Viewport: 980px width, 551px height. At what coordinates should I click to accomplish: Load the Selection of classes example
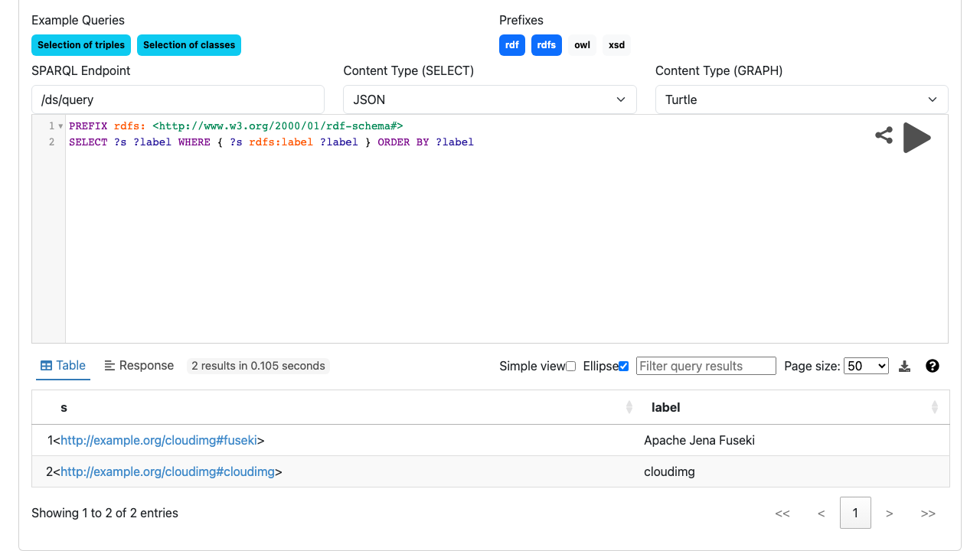[189, 45]
